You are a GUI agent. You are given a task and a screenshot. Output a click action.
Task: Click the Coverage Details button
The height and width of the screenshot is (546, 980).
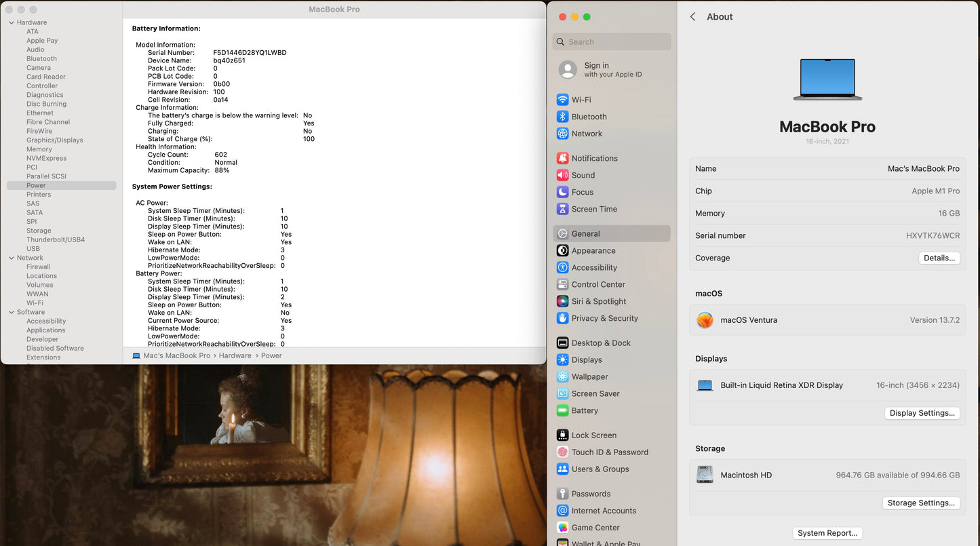tap(939, 258)
